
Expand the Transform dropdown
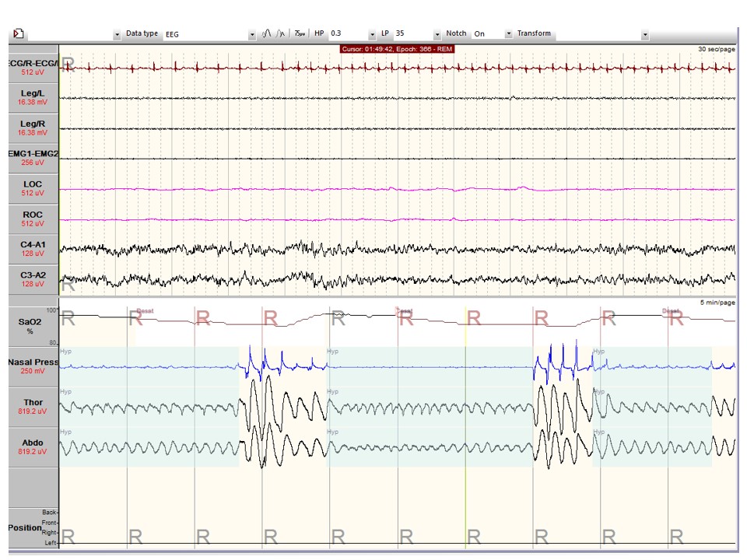645,34
